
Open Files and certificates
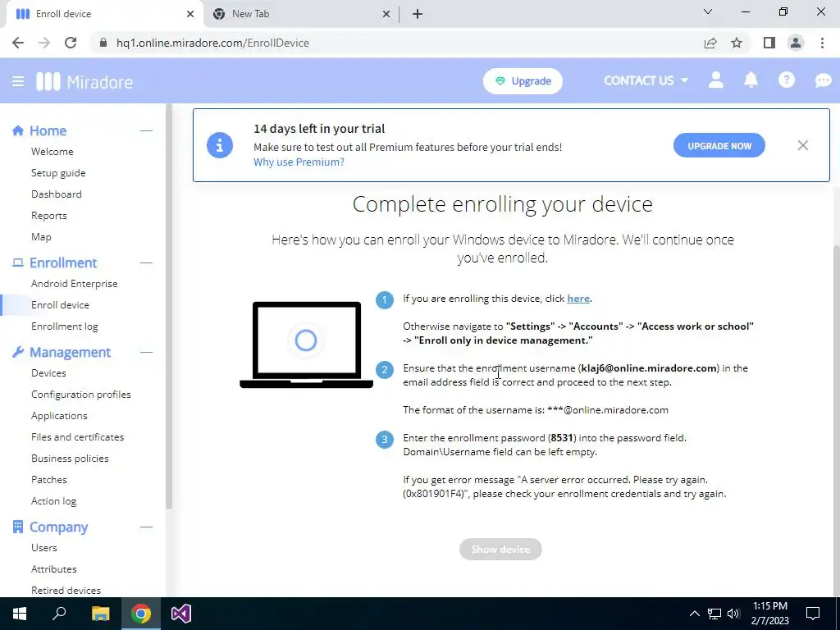point(78,437)
